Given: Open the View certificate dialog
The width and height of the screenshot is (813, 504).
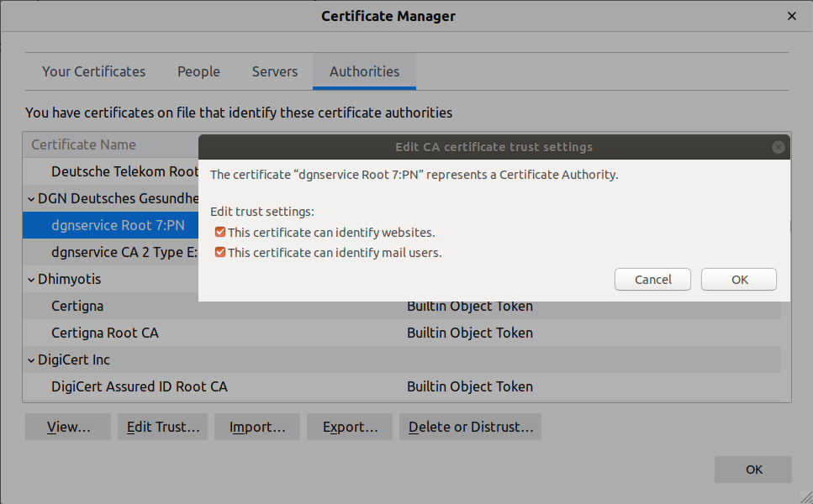Looking at the screenshot, I should click(x=67, y=427).
